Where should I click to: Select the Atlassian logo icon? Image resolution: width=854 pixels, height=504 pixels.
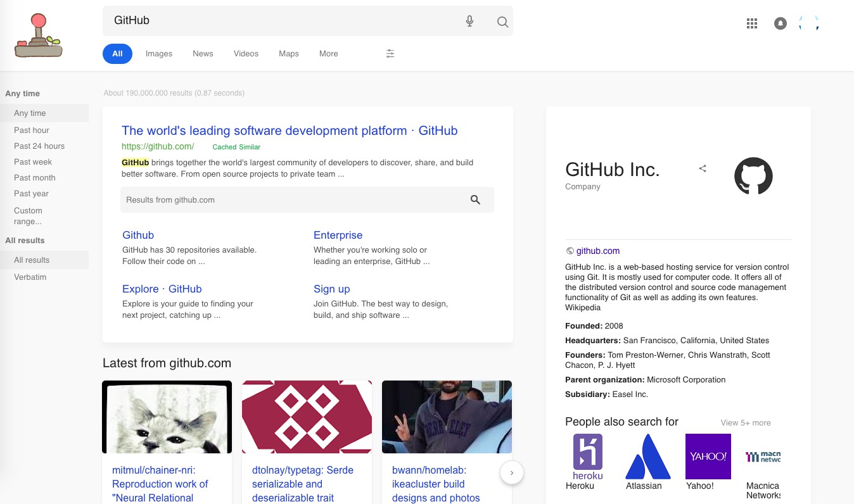pos(647,456)
